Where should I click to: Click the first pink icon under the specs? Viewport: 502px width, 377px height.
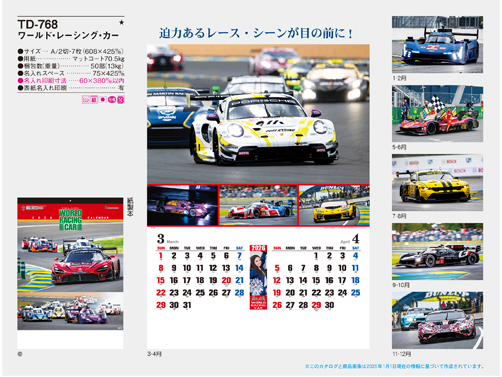(86, 100)
